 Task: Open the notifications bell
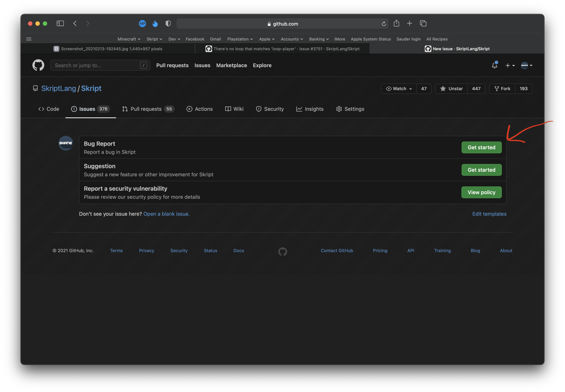point(495,65)
